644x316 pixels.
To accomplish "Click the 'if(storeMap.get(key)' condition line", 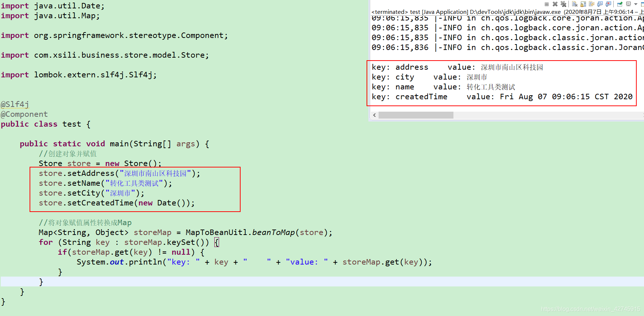I will point(131,252).
